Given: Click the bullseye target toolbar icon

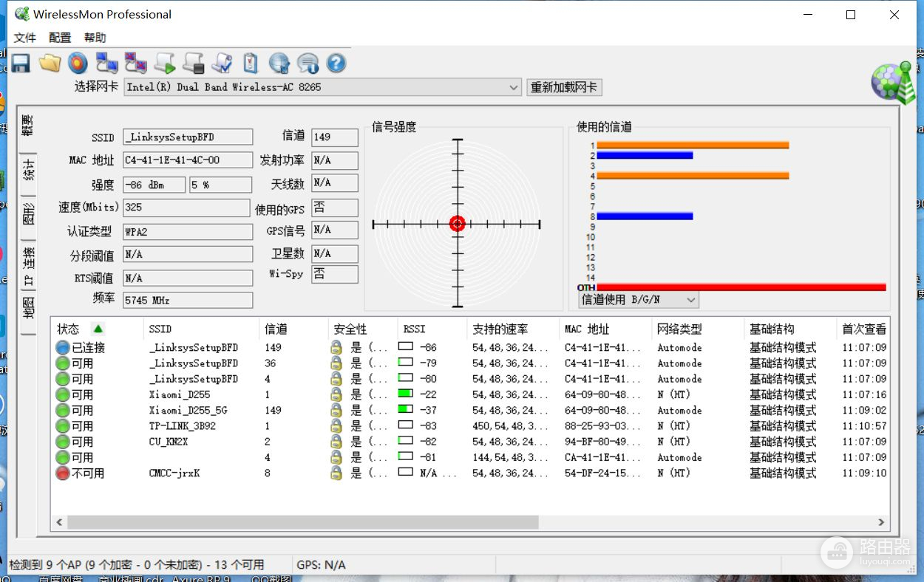Looking at the screenshot, I should tap(78, 64).
